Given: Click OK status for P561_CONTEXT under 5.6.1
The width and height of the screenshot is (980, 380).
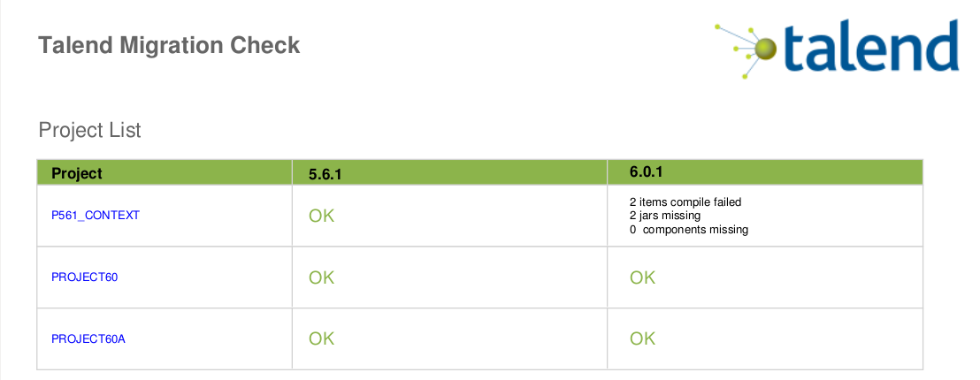Looking at the screenshot, I should point(322,216).
